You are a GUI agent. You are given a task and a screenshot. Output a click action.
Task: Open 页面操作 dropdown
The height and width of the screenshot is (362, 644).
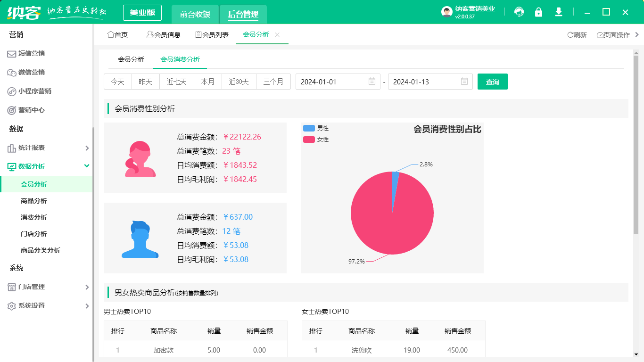[613, 35]
